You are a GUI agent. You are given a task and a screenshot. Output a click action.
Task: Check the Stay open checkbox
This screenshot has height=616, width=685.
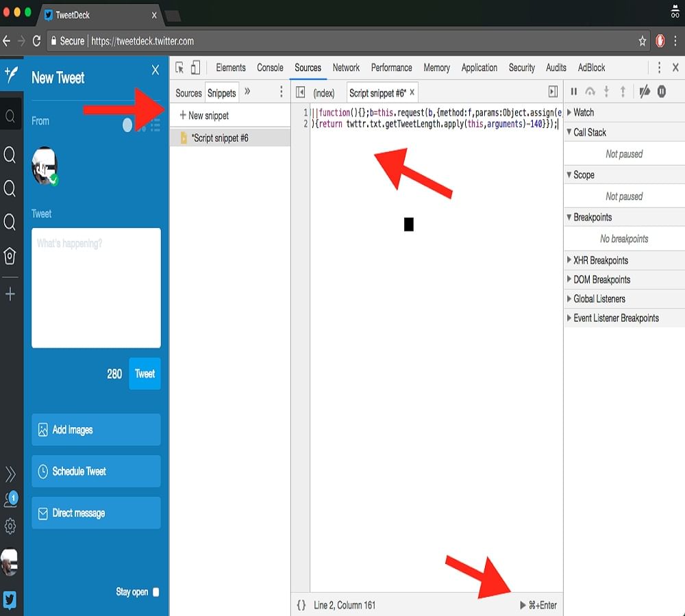(x=155, y=592)
